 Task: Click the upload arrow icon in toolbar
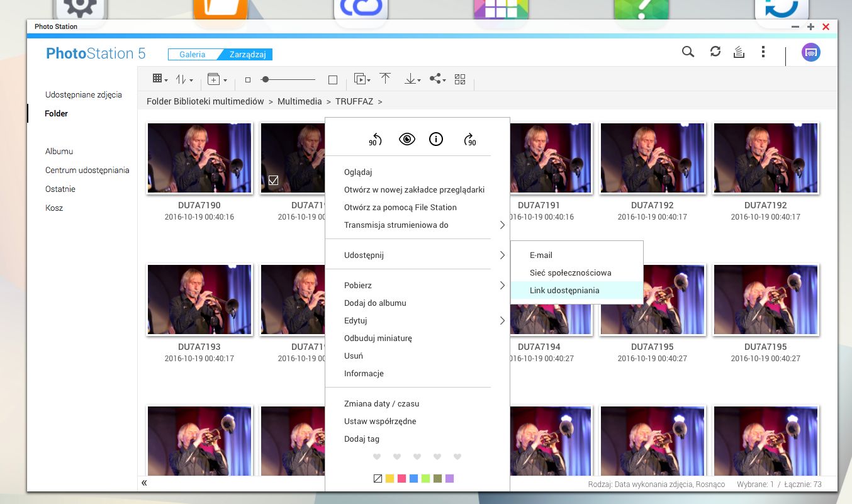tap(385, 79)
